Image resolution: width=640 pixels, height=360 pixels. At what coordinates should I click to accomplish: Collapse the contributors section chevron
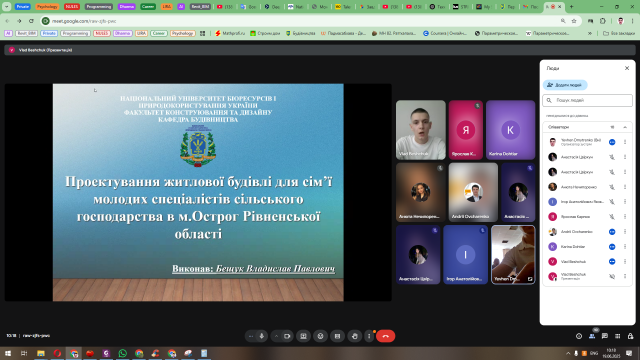625,127
